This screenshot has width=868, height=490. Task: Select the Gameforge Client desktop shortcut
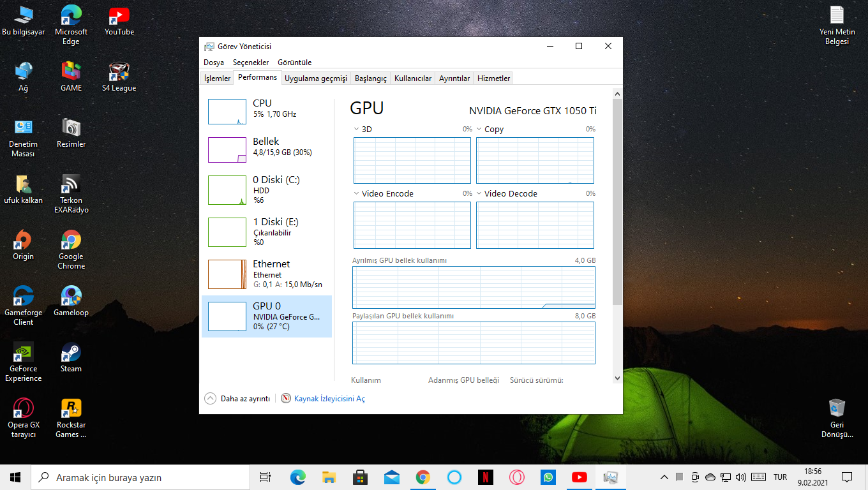point(24,306)
